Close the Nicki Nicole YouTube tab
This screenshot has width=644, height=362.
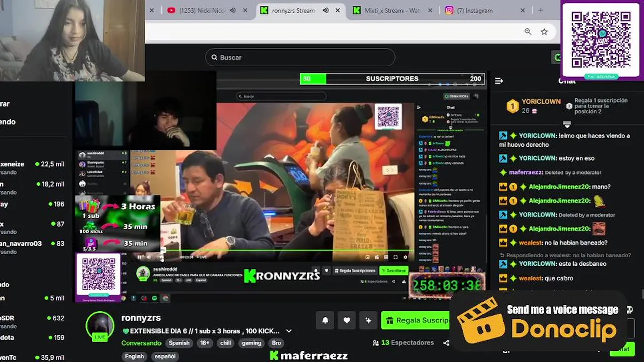pyautogui.click(x=245, y=10)
